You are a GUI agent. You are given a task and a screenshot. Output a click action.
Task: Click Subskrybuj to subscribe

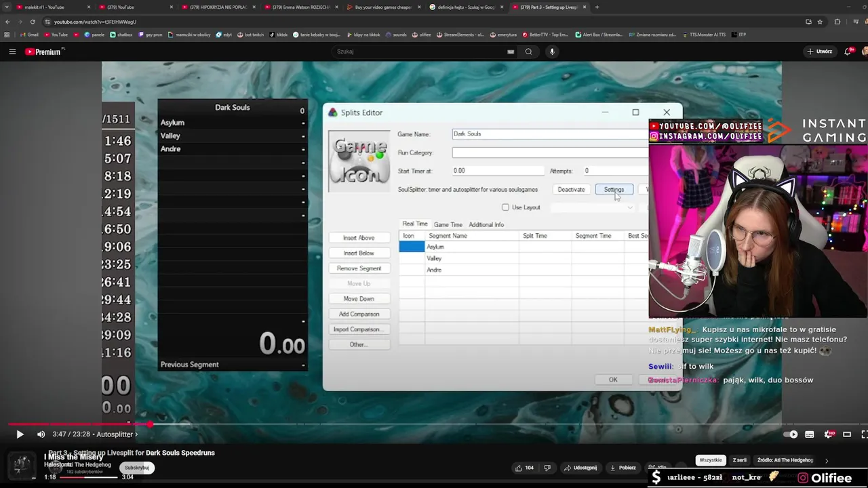click(137, 468)
